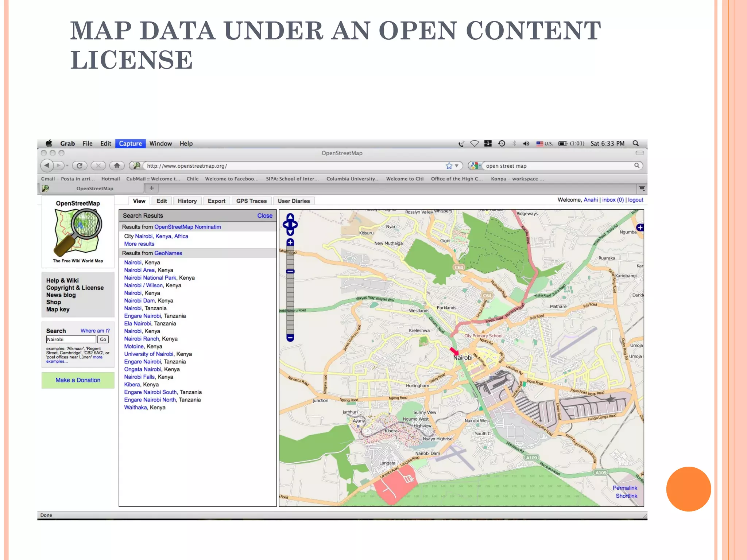Image resolution: width=747 pixels, height=560 pixels.
Task: Open the Hotmail bookmark
Action: [111, 179]
